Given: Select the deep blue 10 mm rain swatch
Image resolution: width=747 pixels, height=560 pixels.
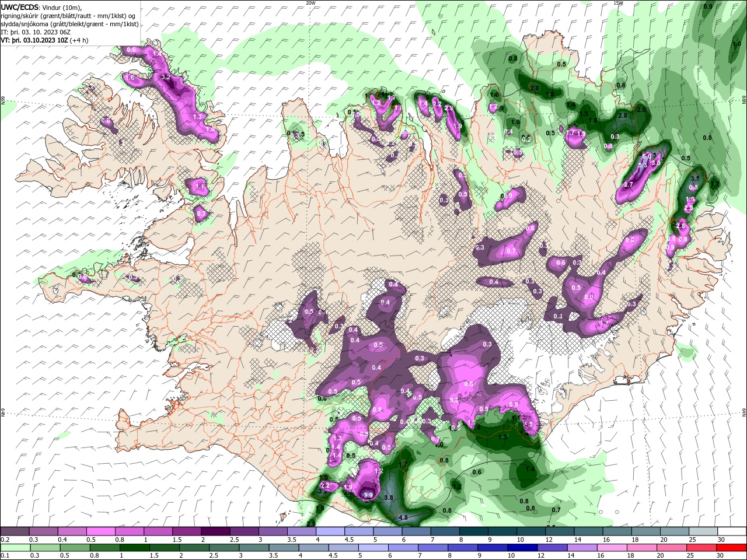Looking at the screenshot, I should pos(522,548).
